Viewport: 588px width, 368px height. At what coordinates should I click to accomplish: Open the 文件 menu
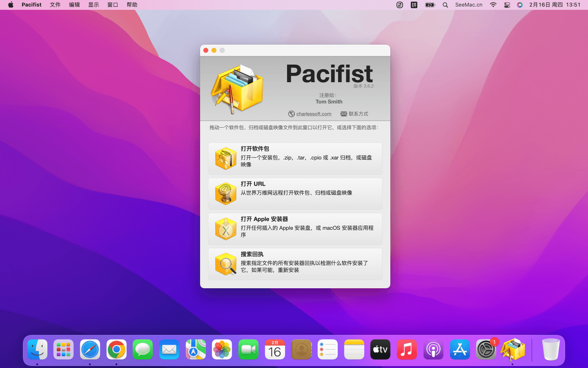55,5
